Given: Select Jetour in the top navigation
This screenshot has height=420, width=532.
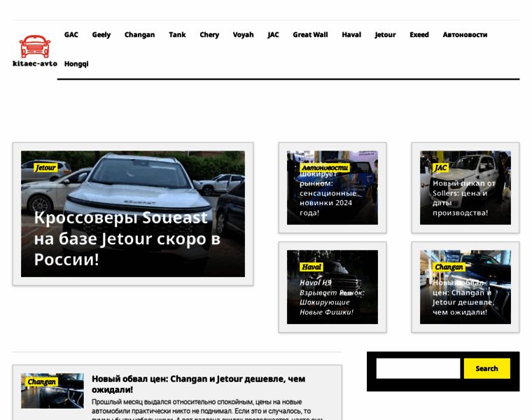Looking at the screenshot, I should (386, 34).
